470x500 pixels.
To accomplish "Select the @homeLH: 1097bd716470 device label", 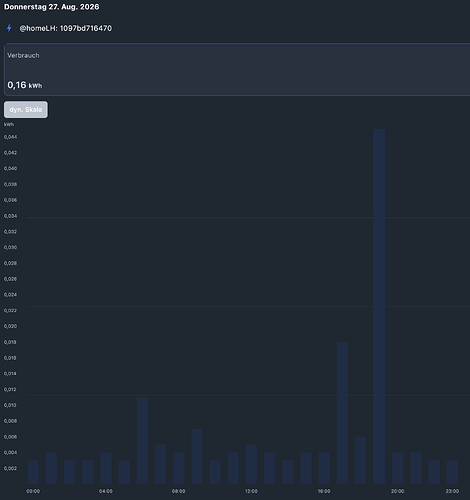I will (x=65, y=28).
